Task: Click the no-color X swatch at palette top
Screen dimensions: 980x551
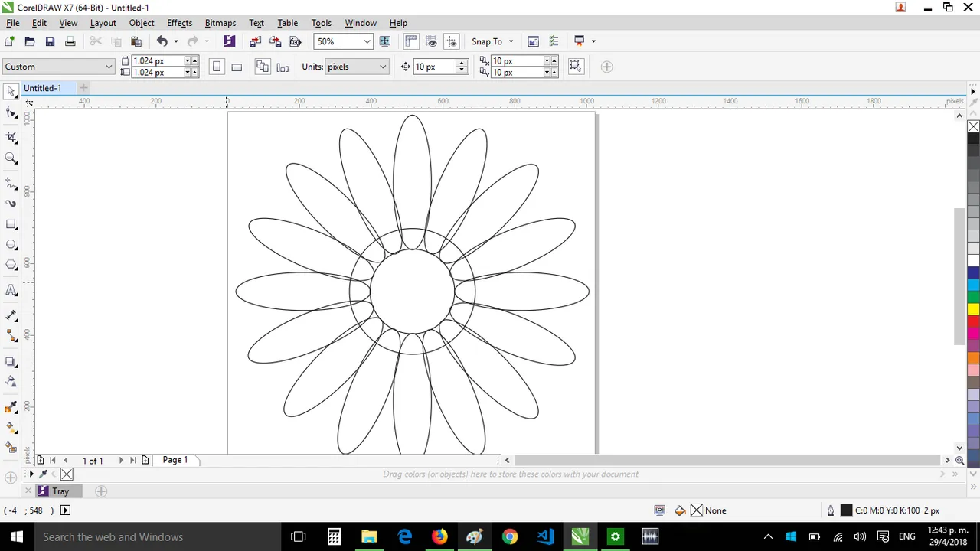Action: (973, 127)
